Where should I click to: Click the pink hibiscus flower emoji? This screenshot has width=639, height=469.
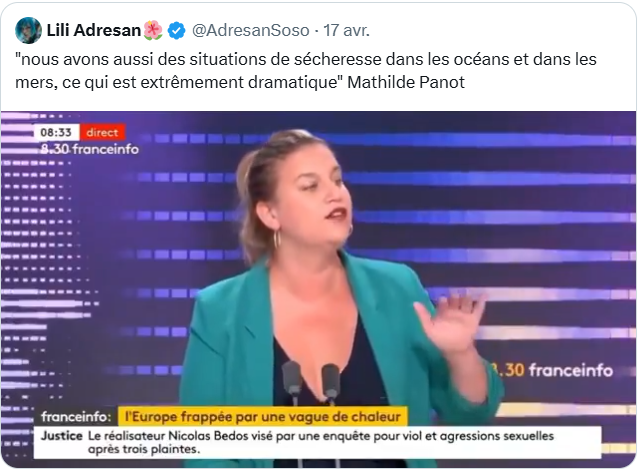click(153, 31)
